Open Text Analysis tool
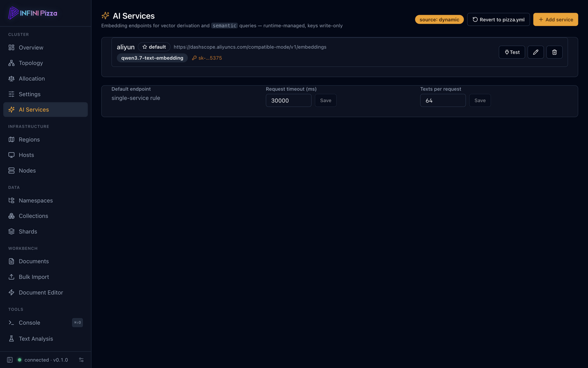Screen dimensions: 588x368 (x=45, y=339)
